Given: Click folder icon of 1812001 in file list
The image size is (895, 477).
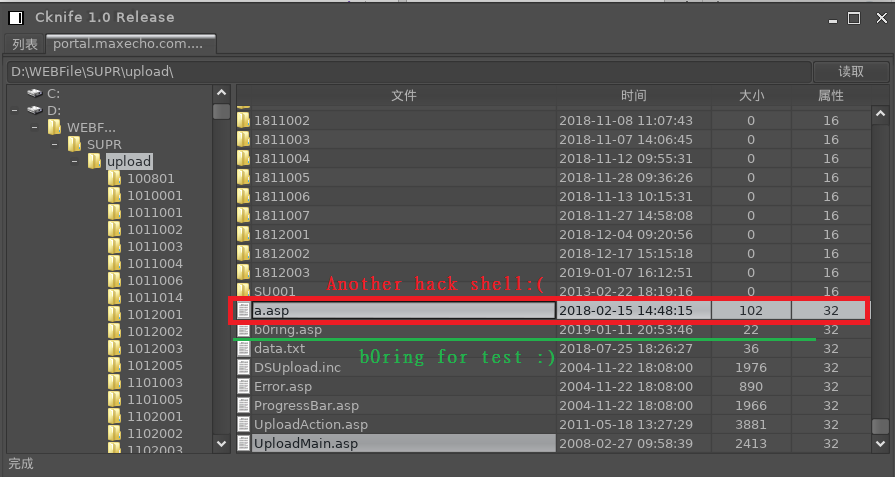Looking at the screenshot, I should (244, 235).
